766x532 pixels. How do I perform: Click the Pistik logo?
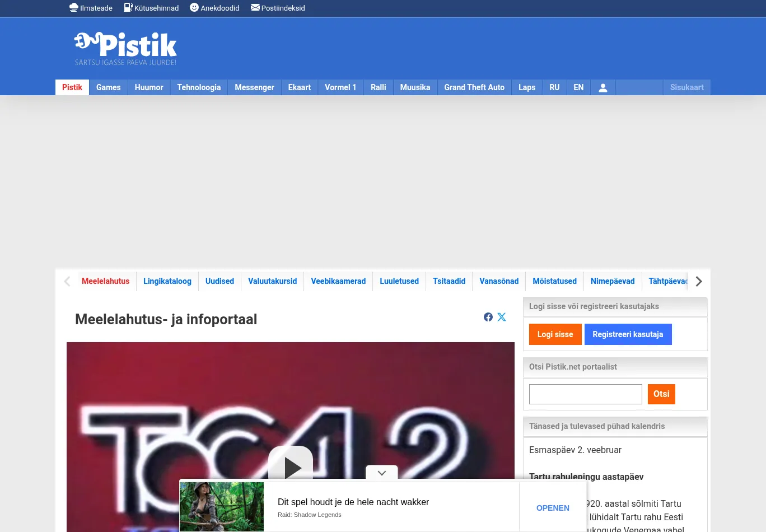(x=125, y=48)
